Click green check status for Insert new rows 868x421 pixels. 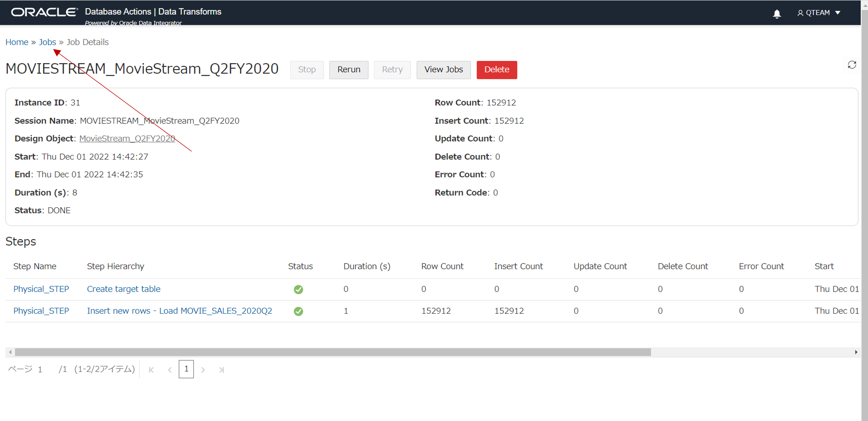(298, 311)
